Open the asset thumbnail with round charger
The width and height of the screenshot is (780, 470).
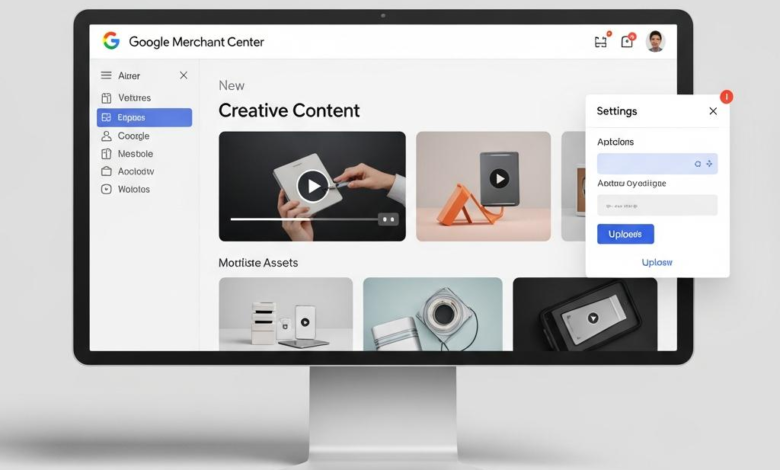[x=433, y=314]
